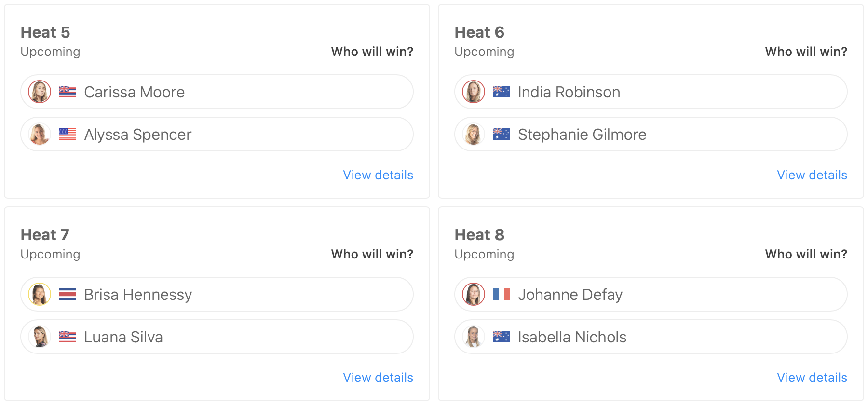This screenshot has height=407, width=868.
Task: Click the Heat 6 heading
Action: (x=479, y=32)
